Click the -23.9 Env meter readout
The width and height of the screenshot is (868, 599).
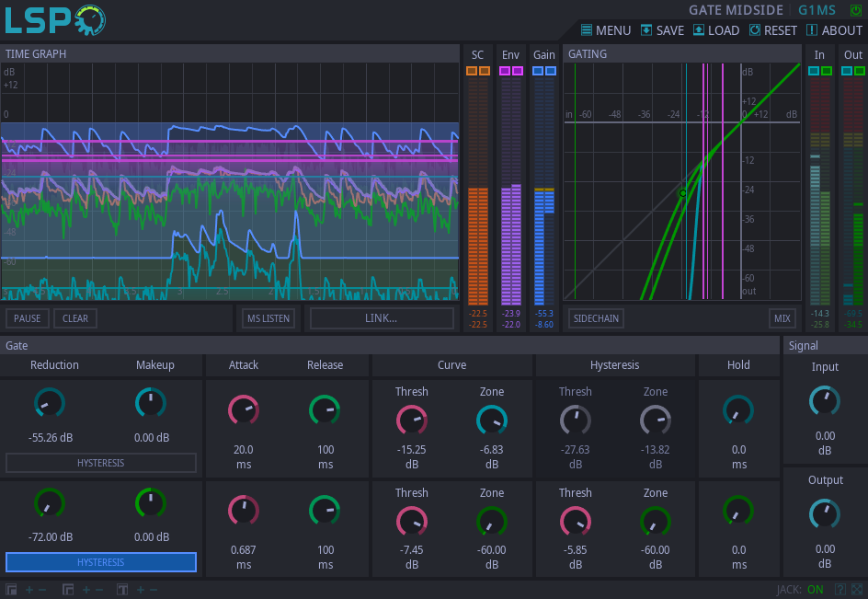(511, 314)
